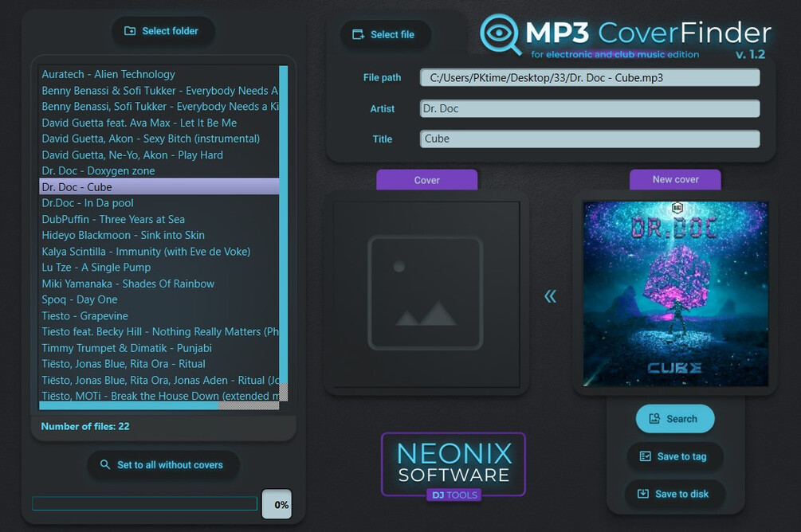Image resolution: width=801 pixels, height=532 pixels.
Task: Select highlighted Dr. Doc - Cube row
Action: (x=159, y=187)
